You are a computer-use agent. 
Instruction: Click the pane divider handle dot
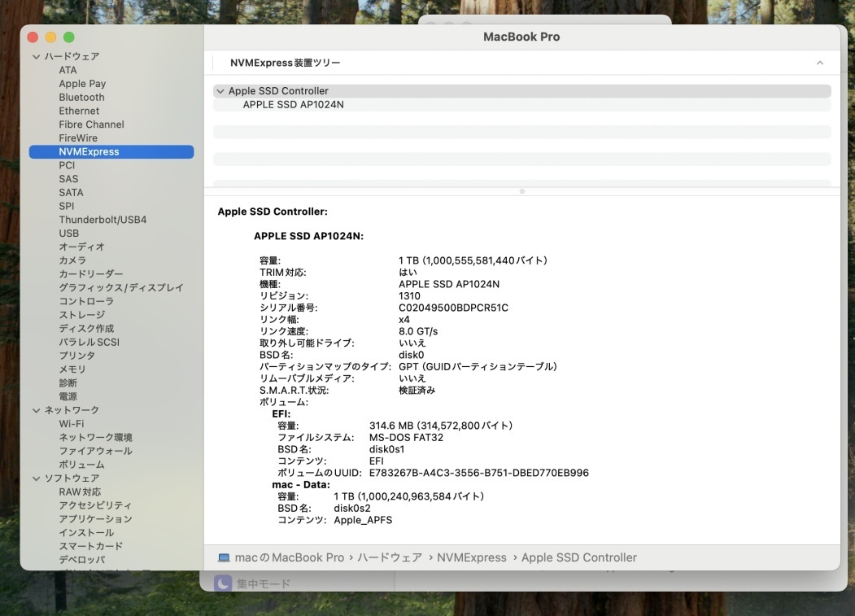(521, 191)
